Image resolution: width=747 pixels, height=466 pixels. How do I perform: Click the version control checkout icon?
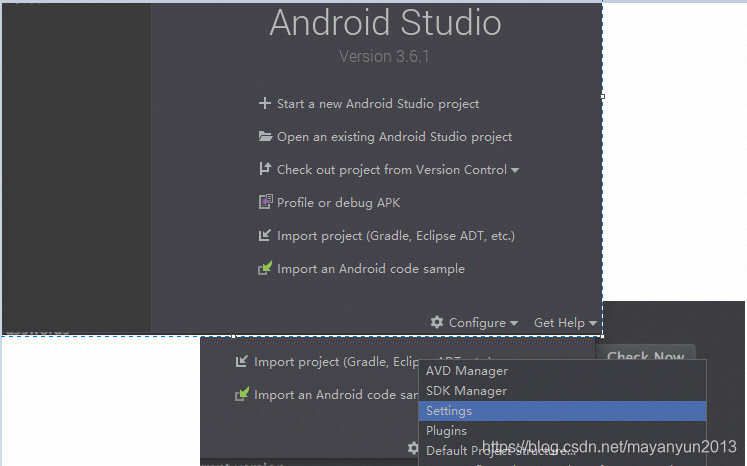pyautogui.click(x=265, y=169)
